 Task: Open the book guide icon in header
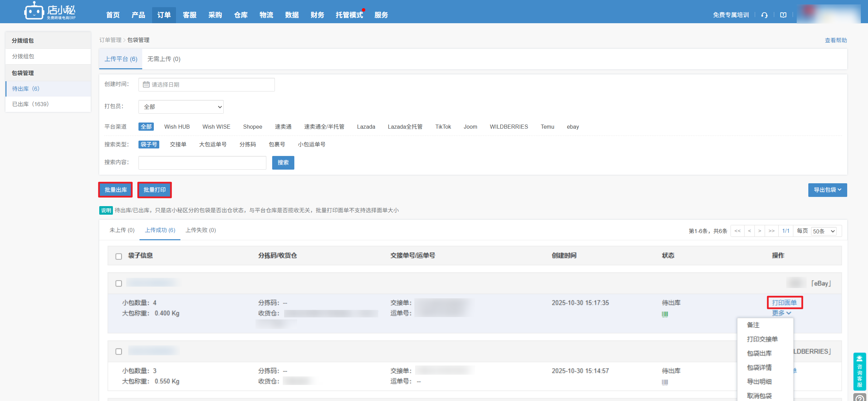pyautogui.click(x=783, y=15)
